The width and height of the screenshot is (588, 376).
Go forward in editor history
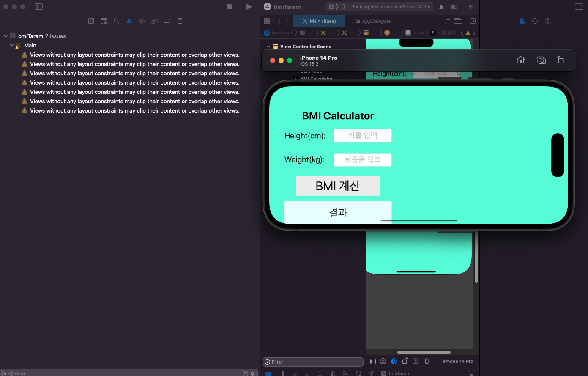click(x=287, y=21)
